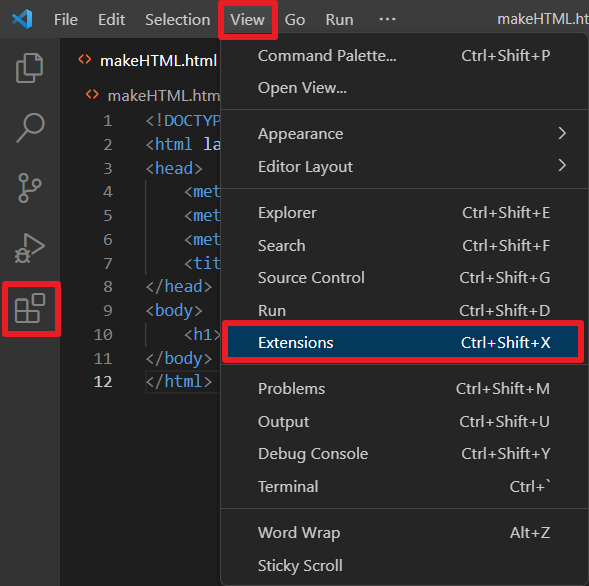
Task: Click the <h1 tag on line 10
Action: click(x=202, y=334)
